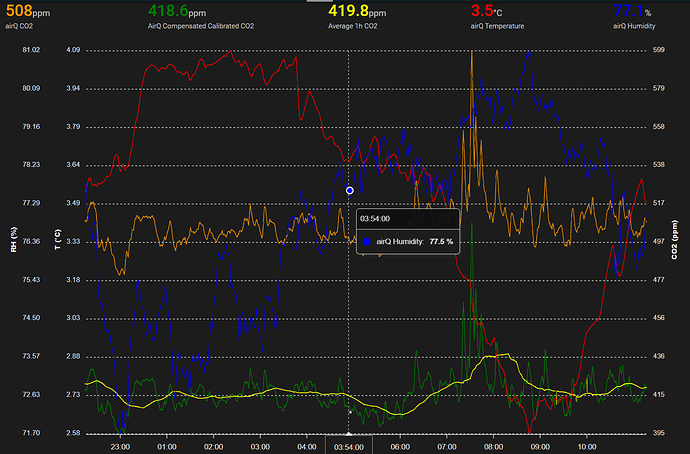Click the 04:00 time axis label

click(x=307, y=447)
